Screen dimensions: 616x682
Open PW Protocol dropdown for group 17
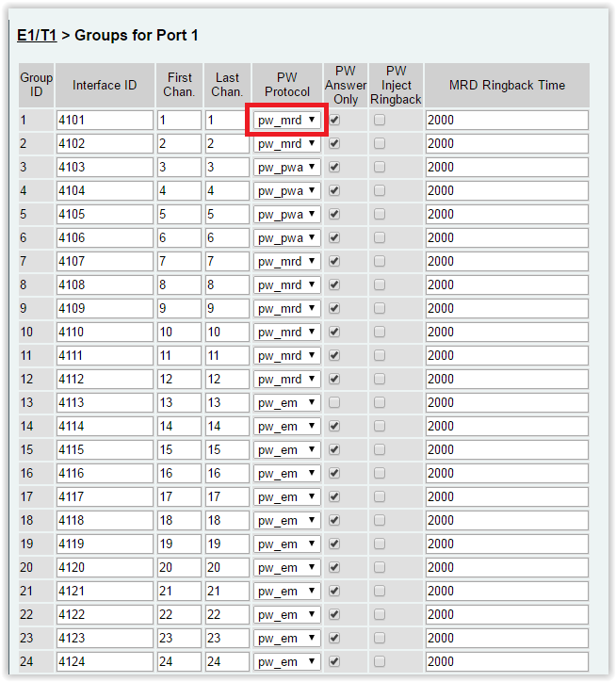point(286,496)
